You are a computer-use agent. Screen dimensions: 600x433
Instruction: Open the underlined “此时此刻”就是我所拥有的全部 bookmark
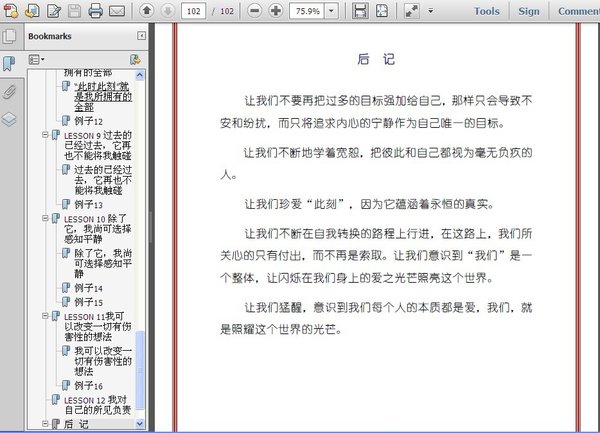(103, 96)
